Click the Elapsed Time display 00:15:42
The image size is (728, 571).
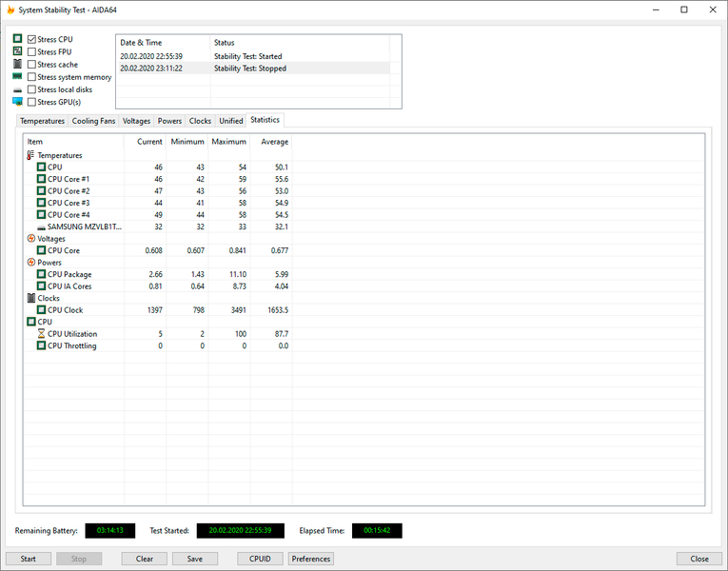click(377, 531)
